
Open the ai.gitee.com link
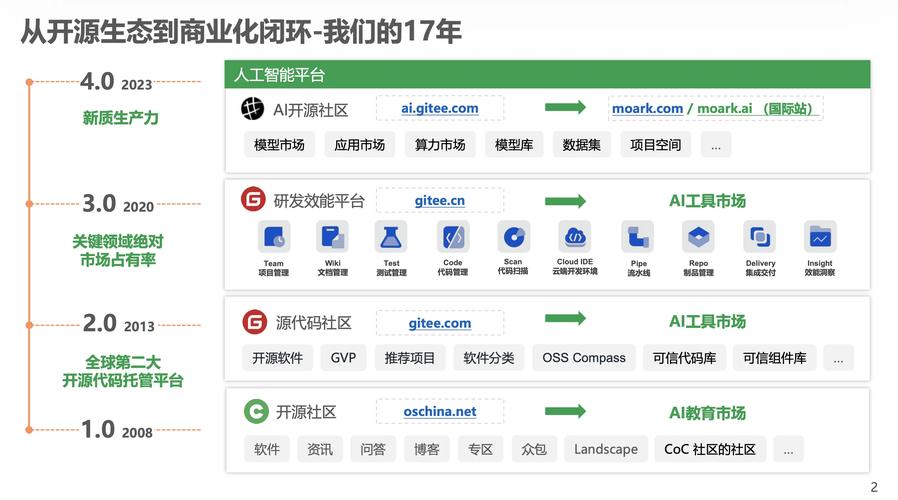click(440, 108)
